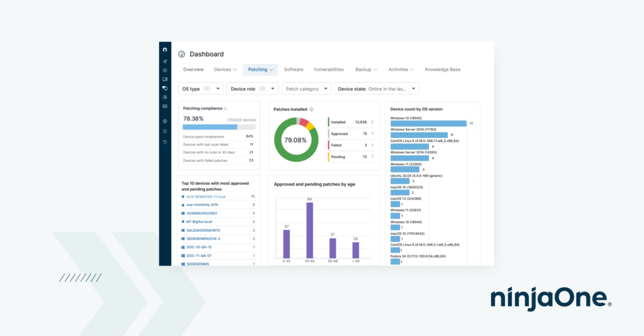Screen dimensions: 644x336
Task: Click the > 90 days purple bar
Action: 356,250
